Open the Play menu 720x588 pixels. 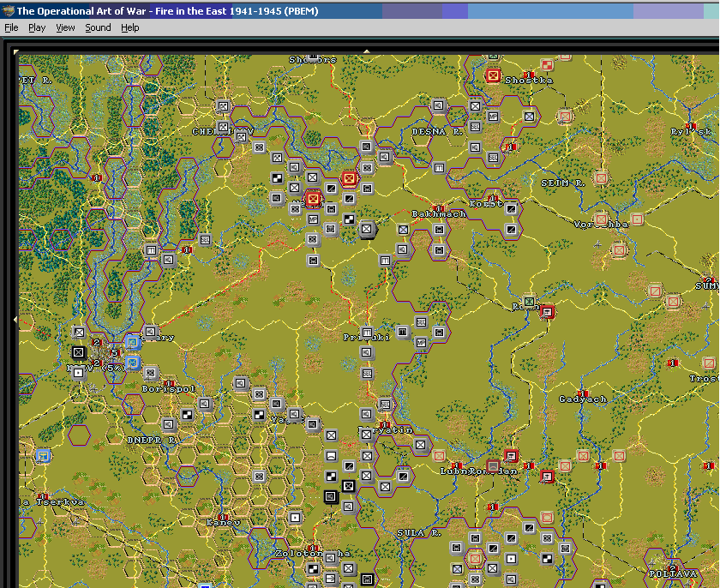tap(37, 27)
